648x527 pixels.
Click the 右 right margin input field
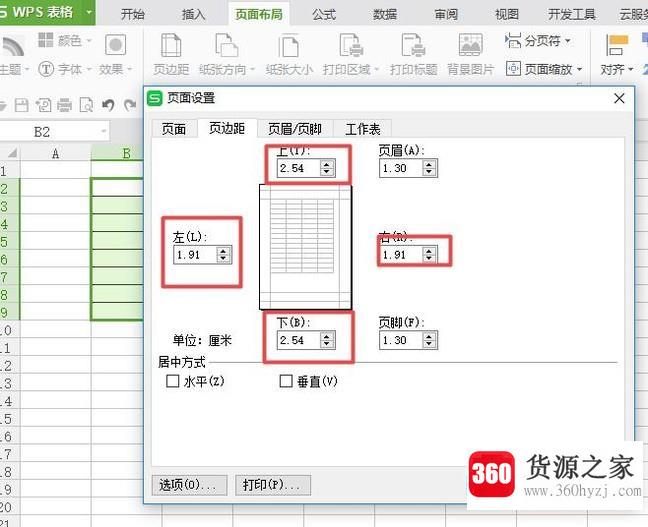coord(401,255)
